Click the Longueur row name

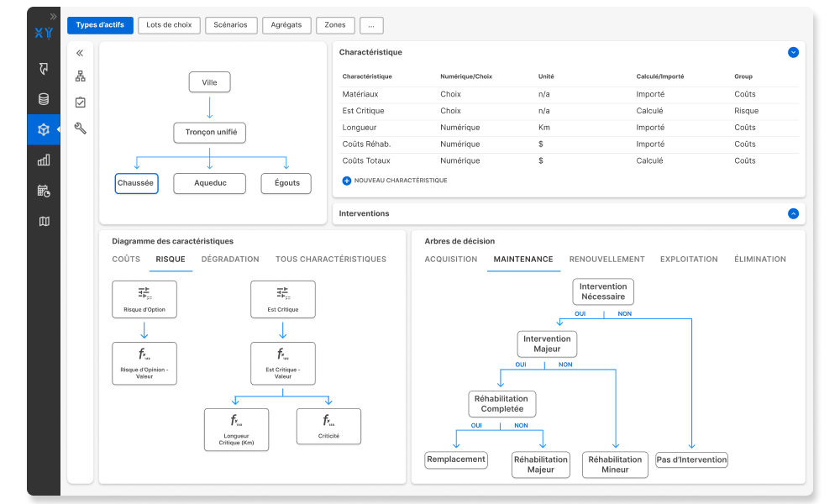[x=360, y=128]
